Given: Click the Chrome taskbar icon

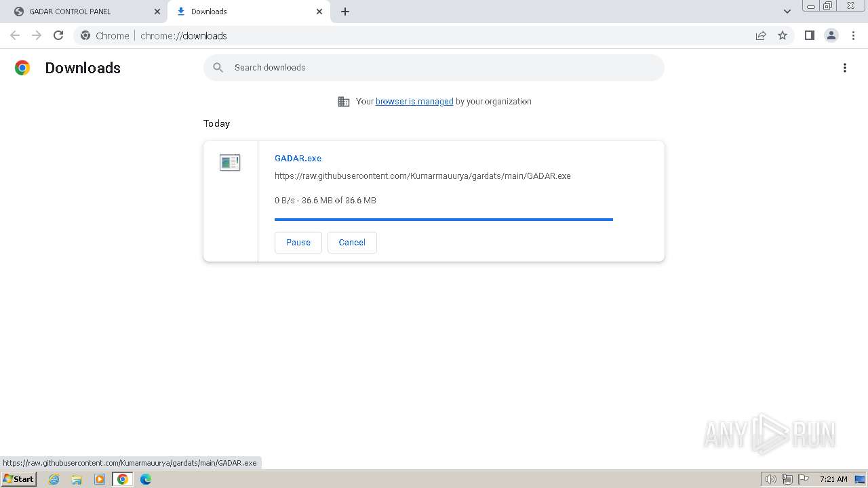Looking at the screenshot, I should point(123,479).
